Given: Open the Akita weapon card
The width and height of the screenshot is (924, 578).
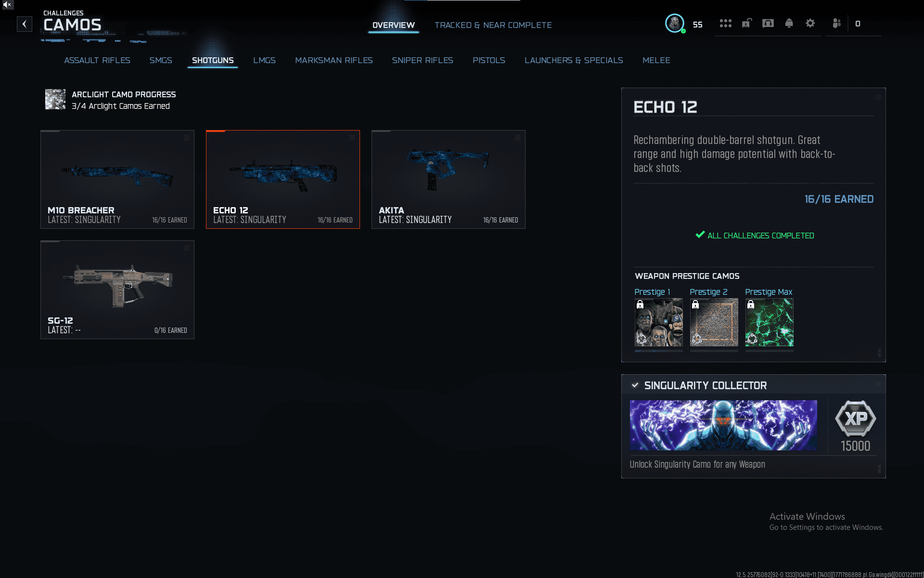Looking at the screenshot, I should click(448, 179).
